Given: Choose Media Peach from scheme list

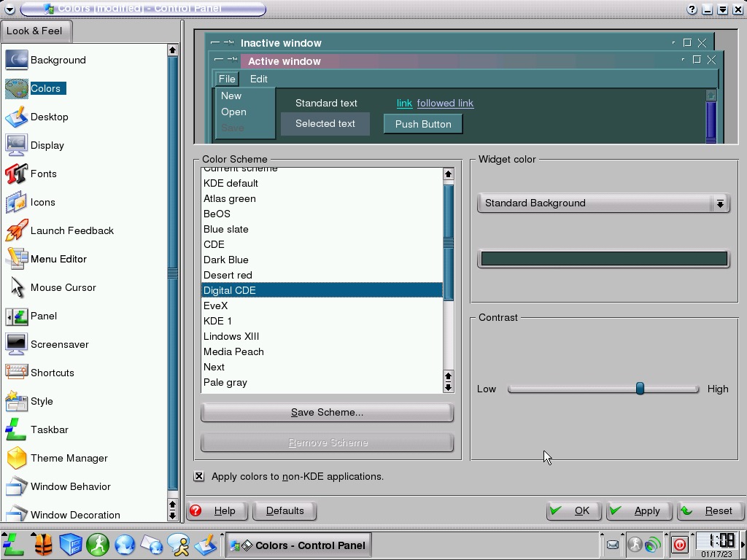Looking at the screenshot, I should pos(233,351).
